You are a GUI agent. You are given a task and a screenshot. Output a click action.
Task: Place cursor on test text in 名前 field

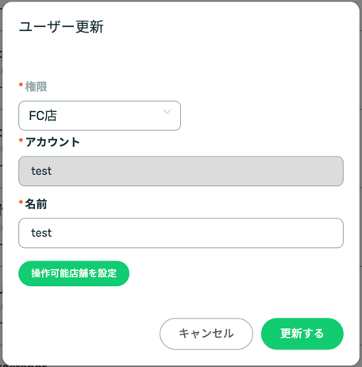pos(42,233)
